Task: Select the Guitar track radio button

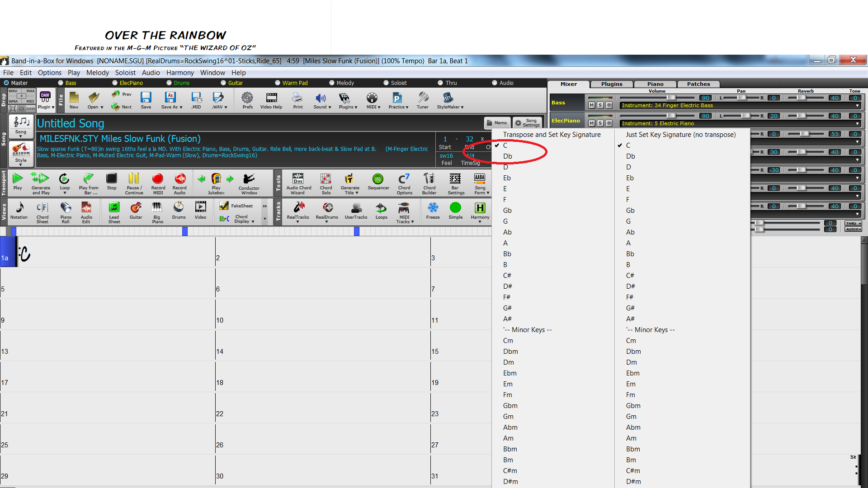Action: (223, 83)
